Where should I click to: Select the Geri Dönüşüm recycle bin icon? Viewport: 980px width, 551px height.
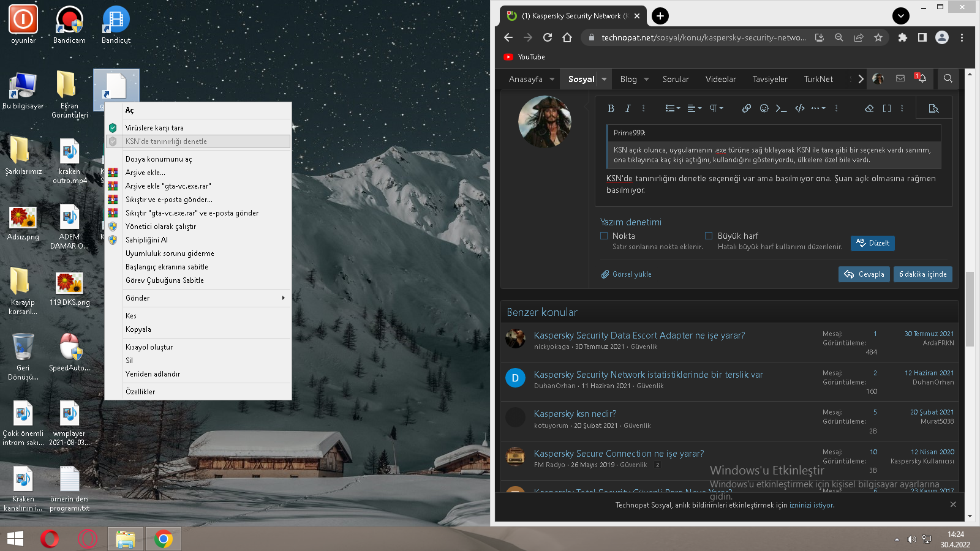(x=23, y=356)
